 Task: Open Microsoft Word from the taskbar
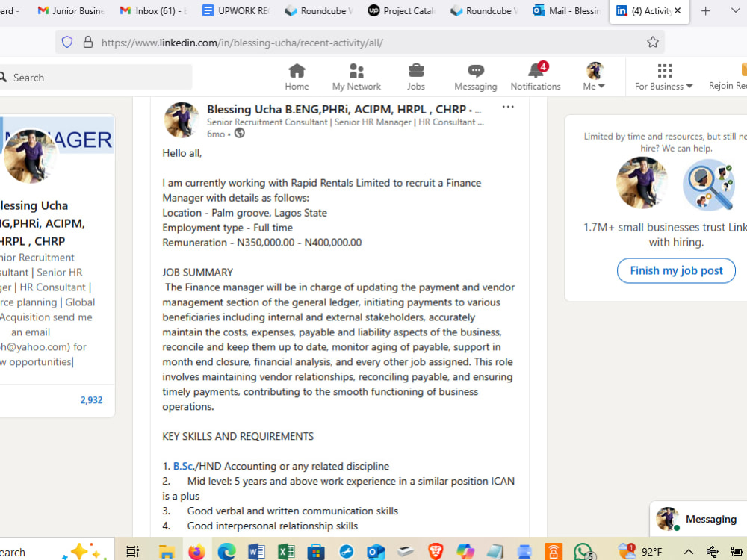(x=256, y=551)
